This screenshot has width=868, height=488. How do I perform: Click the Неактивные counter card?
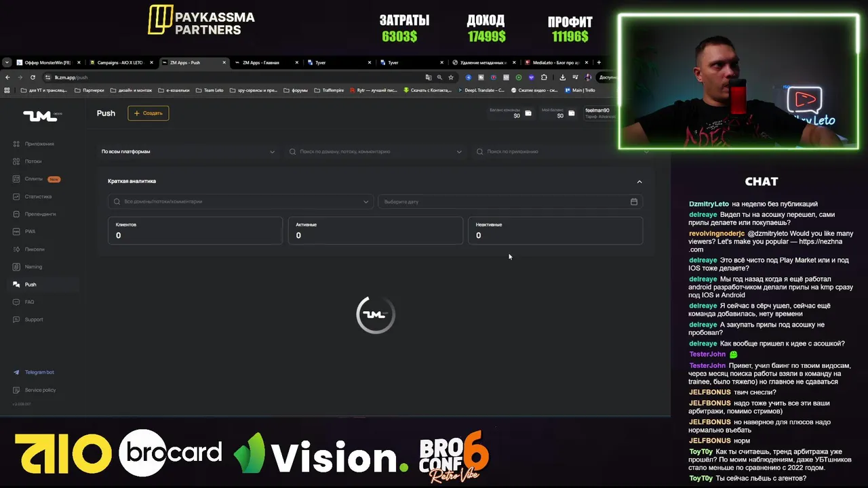click(x=555, y=230)
